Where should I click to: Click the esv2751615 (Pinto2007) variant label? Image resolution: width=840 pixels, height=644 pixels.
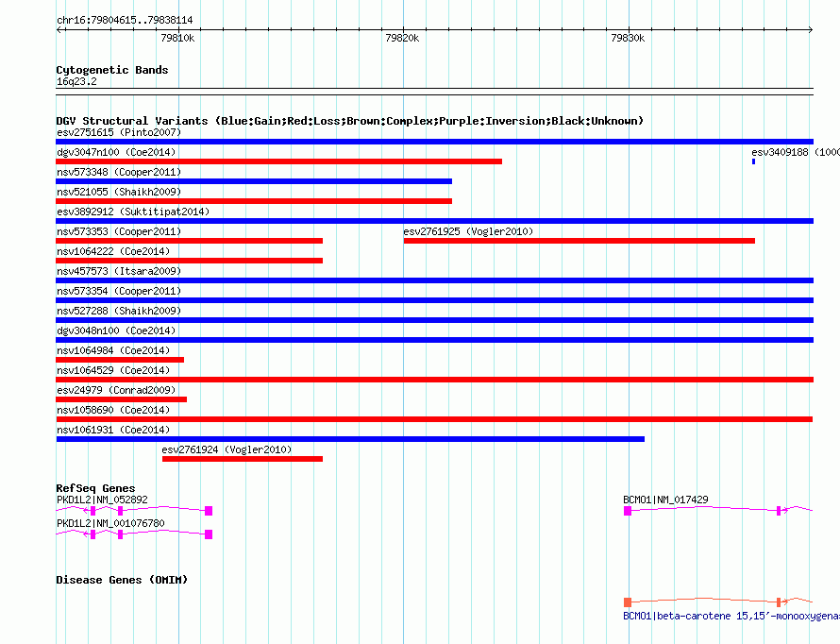(x=119, y=132)
